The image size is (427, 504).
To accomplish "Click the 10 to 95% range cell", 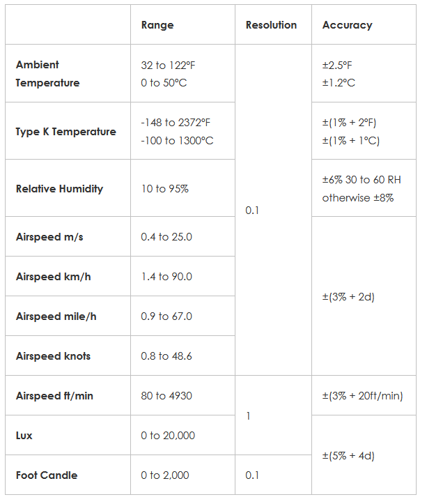I will [x=164, y=189].
